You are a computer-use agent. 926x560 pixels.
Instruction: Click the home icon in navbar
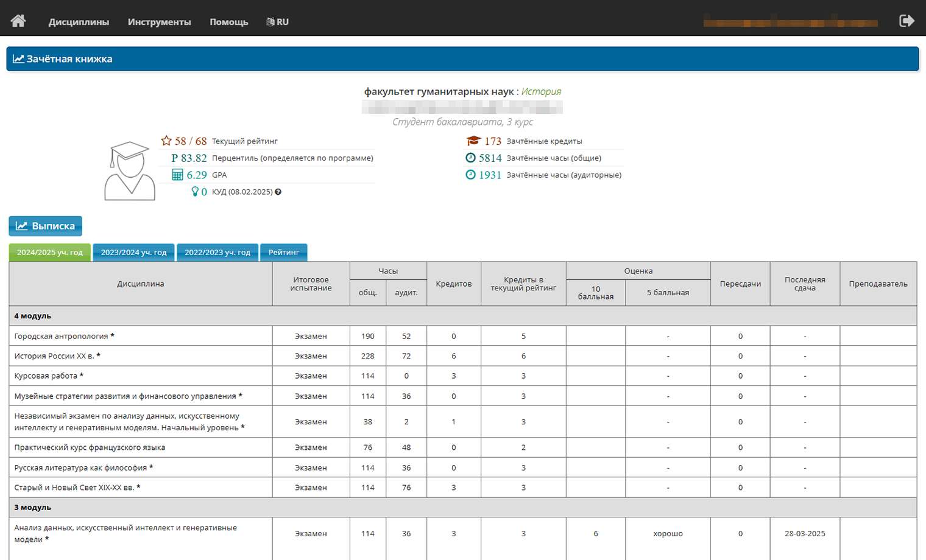coord(18,21)
